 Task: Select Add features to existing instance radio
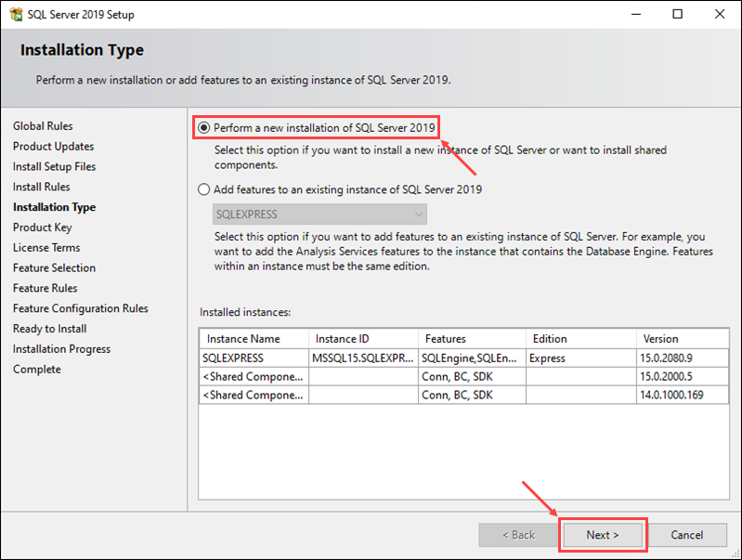pos(203,189)
